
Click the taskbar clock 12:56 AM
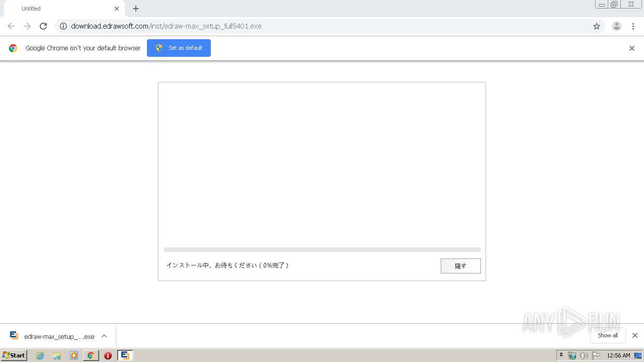coord(618,355)
